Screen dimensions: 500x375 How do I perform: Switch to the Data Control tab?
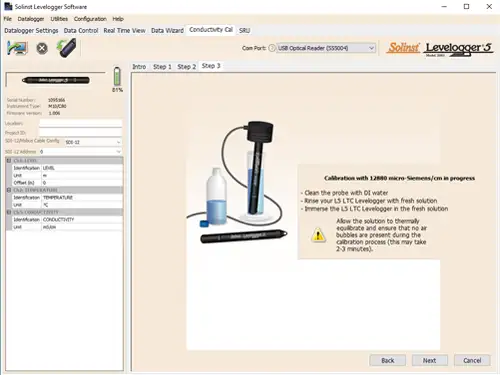tap(81, 31)
